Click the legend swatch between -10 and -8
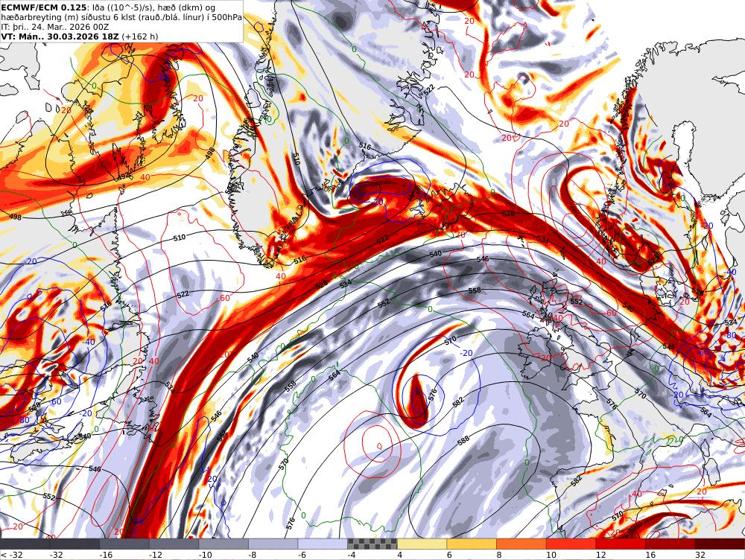The image size is (745, 560). [x=223, y=544]
